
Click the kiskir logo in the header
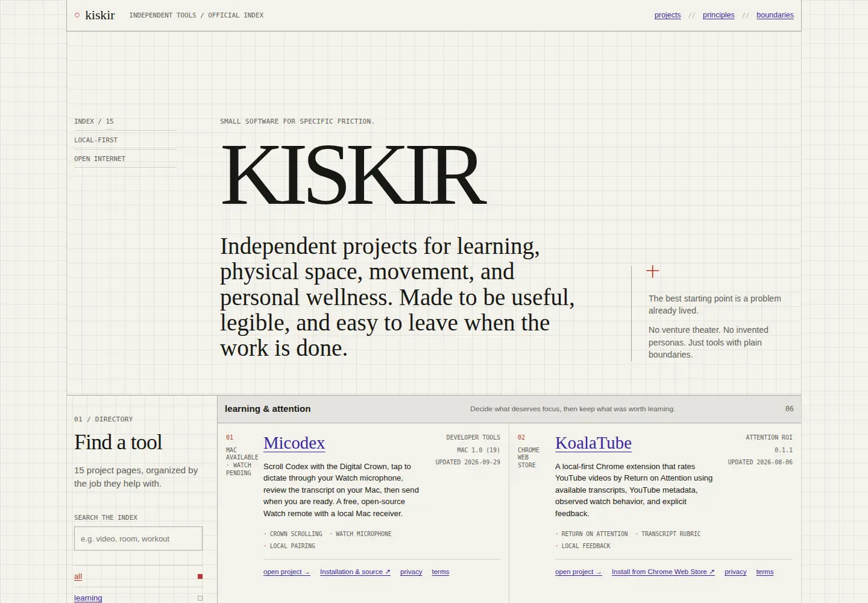click(x=95, y=15)
